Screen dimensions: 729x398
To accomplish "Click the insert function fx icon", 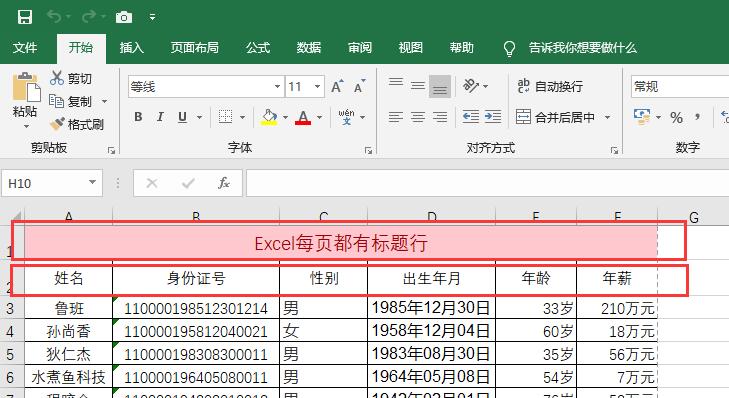I will click(x=224, y=183).
